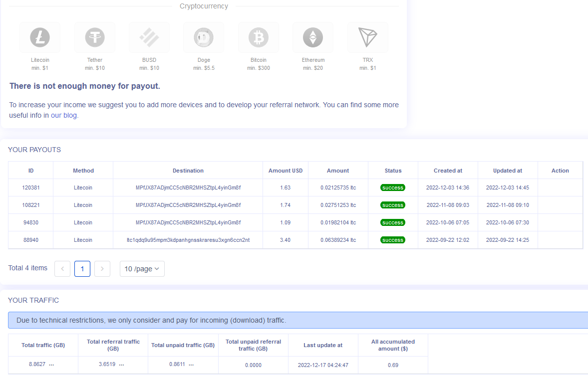Click the Amount USD column header
588x378 pixels.
(x=286, y=171)
